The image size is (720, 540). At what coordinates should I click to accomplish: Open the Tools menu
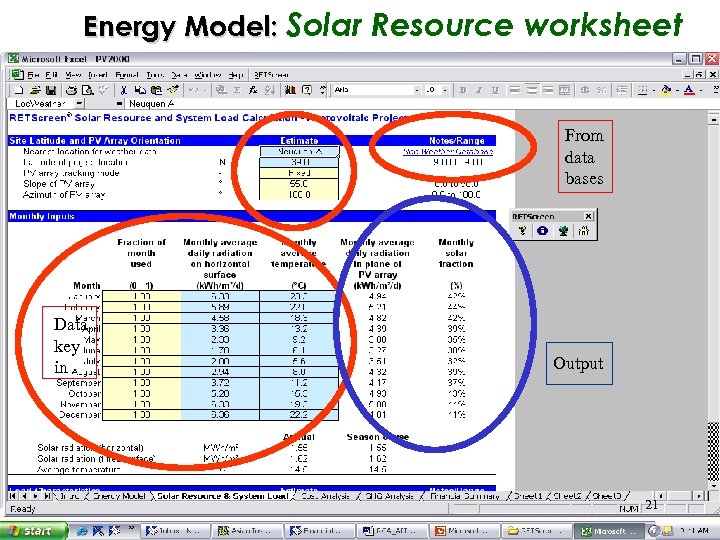click(156, 75)
